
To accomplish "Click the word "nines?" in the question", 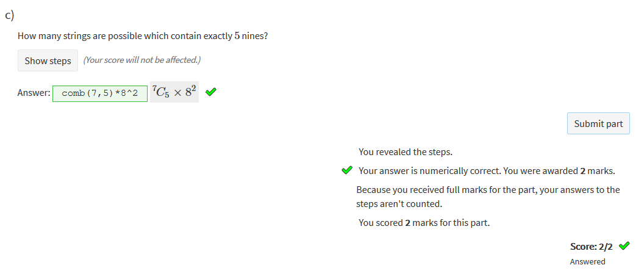I will coord(255,36).
